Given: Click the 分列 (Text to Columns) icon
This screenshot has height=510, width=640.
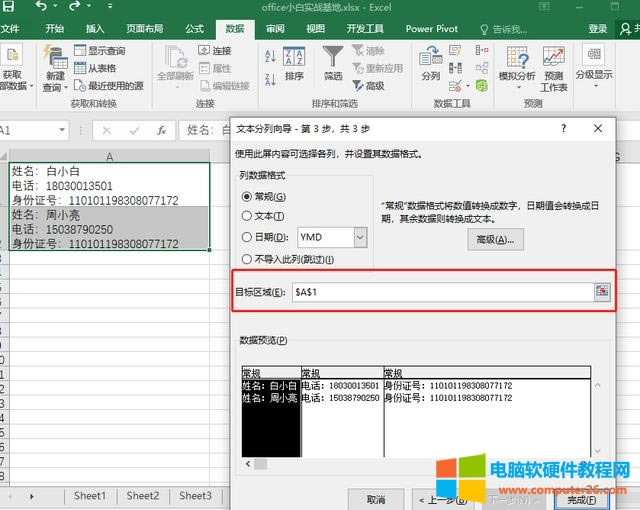Looking at the screenshot, I should tap(430, 57).
